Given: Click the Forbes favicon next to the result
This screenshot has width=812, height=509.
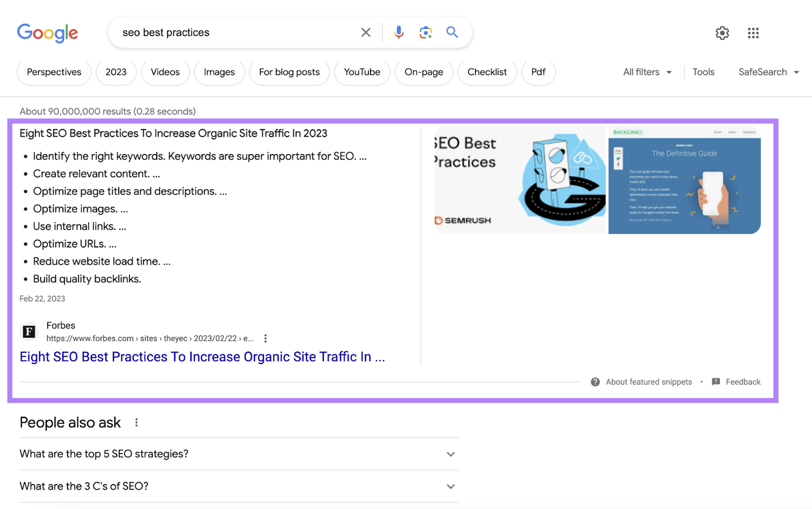Looking at the screenshot, I should 28,331.
